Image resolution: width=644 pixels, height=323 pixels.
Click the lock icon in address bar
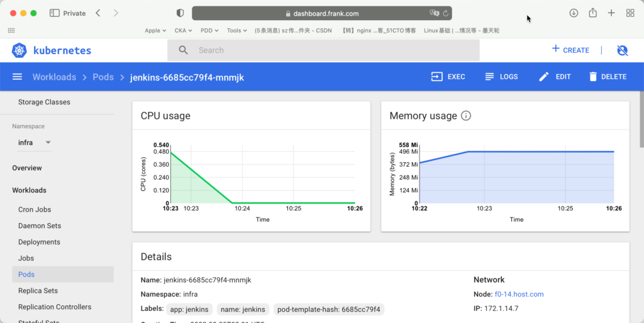pyautogui.click(x=288, y=14)
